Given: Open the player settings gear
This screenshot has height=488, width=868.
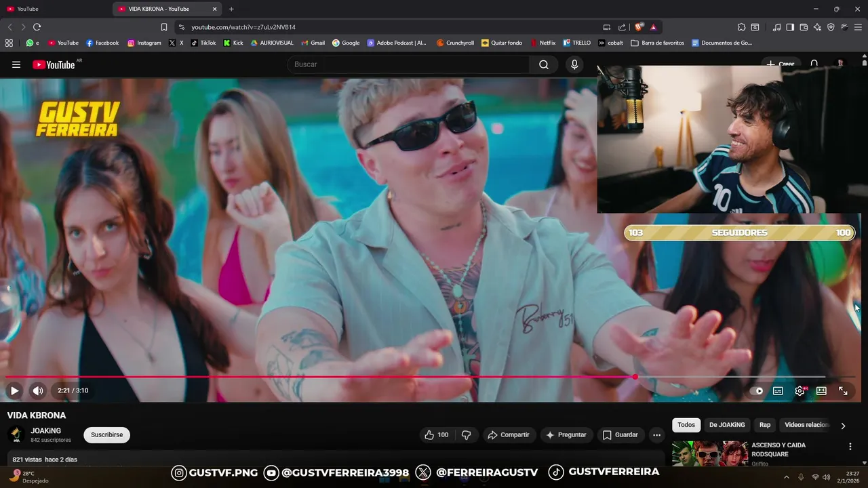Looking at the screenshot, I should pos(800,390).
